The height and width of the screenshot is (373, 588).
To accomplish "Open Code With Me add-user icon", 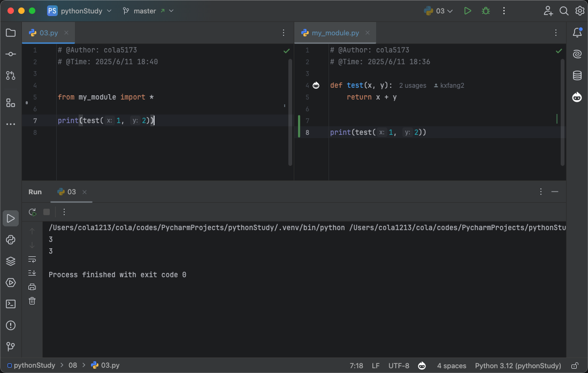I will point(548,11).
